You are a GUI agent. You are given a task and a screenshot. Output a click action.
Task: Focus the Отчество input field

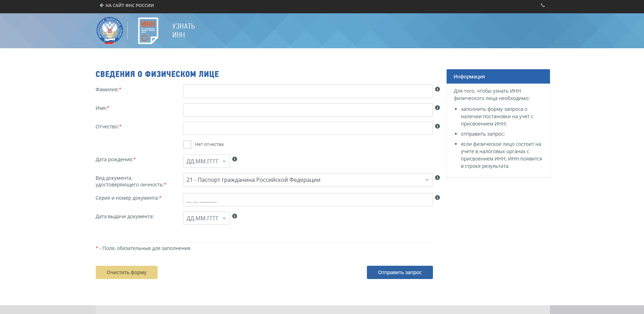point(308,128)
